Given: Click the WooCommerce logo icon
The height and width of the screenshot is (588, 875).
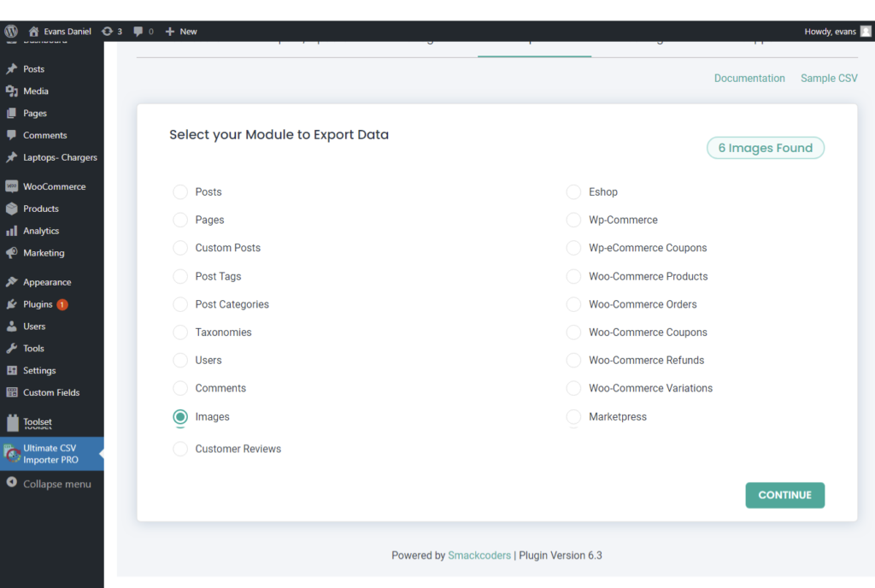Looking at the screenshot, I should (12, 186).
